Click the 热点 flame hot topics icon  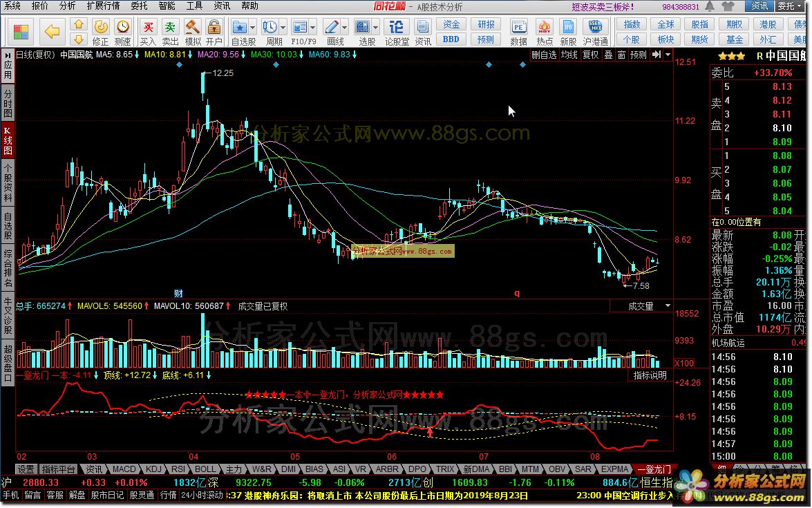click(x=545, y=27)
